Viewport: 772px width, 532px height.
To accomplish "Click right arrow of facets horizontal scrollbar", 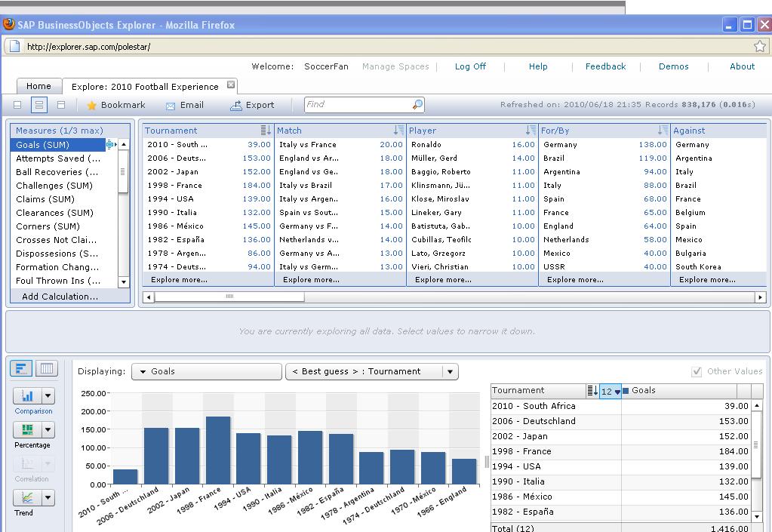I will pos(760,297).
